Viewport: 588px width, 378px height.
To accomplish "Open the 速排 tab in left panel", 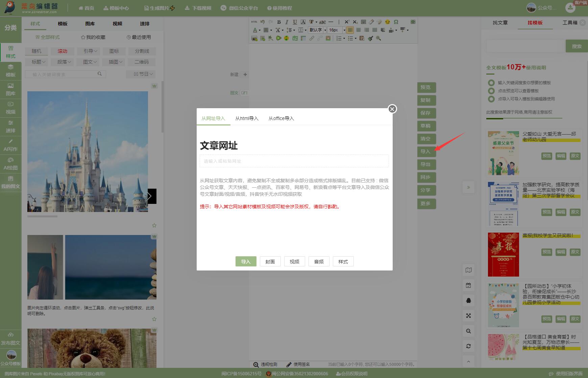I will [145, 24].
